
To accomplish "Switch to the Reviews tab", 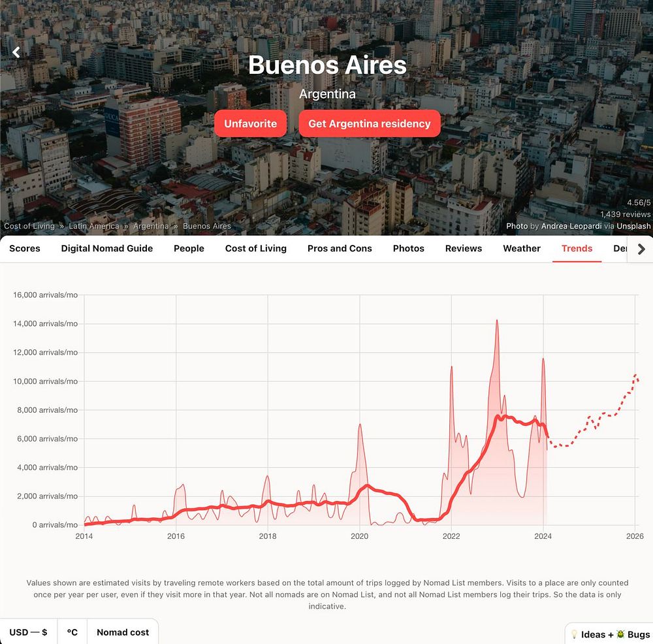I will (464, 248).
